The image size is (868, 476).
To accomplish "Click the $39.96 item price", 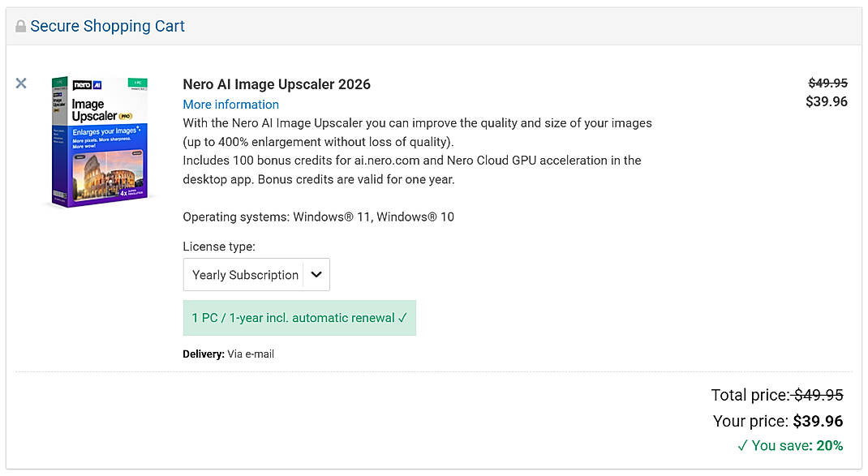I will pos(827,101).
